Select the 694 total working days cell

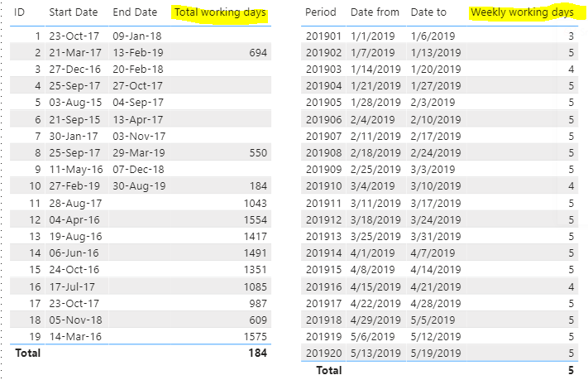(258, 52)
